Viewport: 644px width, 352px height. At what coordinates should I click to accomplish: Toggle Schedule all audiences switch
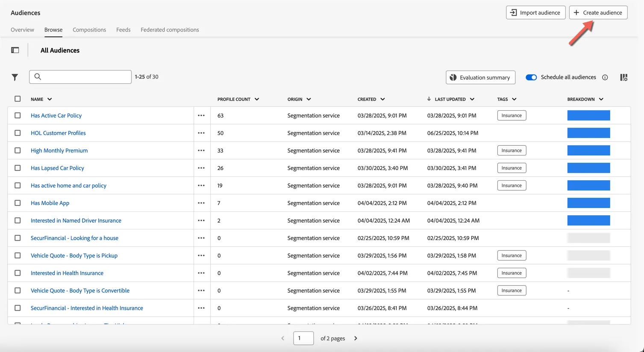[531, 77]
